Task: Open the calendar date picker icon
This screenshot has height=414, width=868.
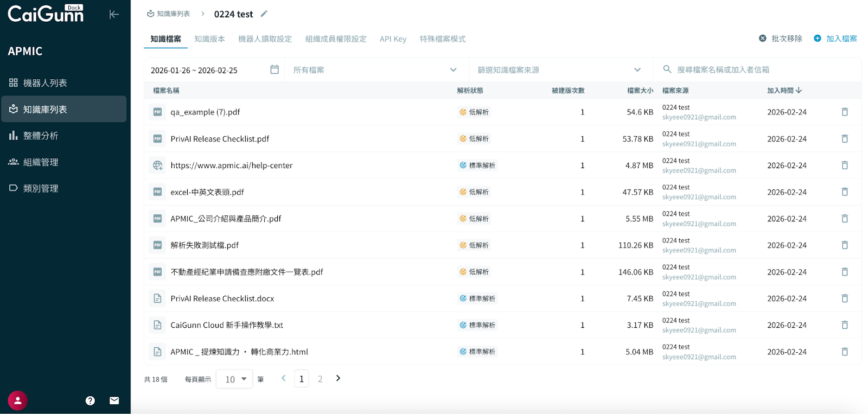Action: pyautogui.click(x=275, y=69)
